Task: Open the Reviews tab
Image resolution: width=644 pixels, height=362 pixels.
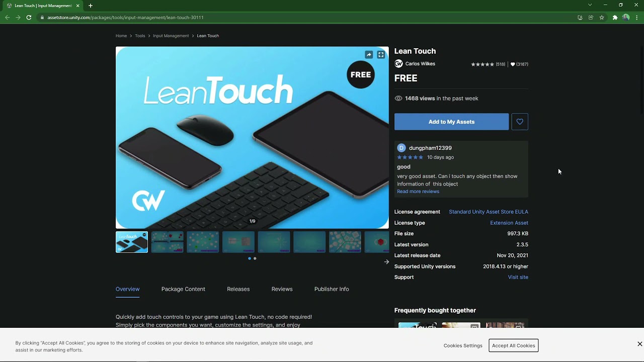Action: [282, 289]
